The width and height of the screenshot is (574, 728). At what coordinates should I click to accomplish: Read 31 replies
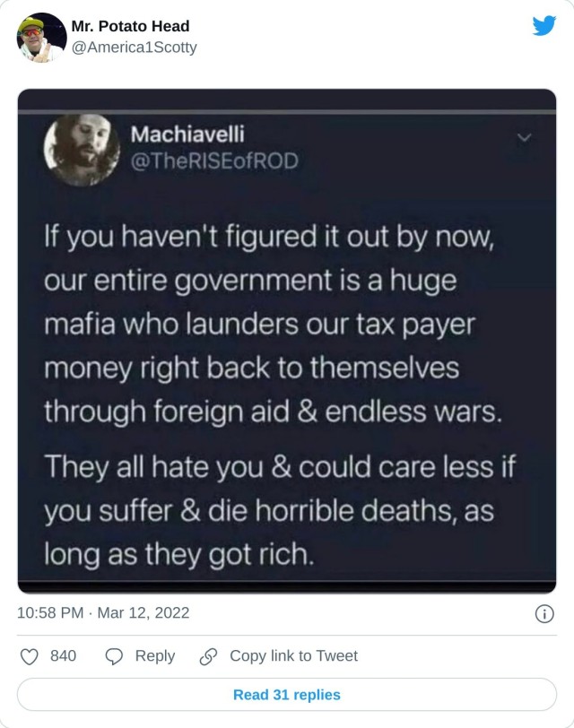pos(287,695)
